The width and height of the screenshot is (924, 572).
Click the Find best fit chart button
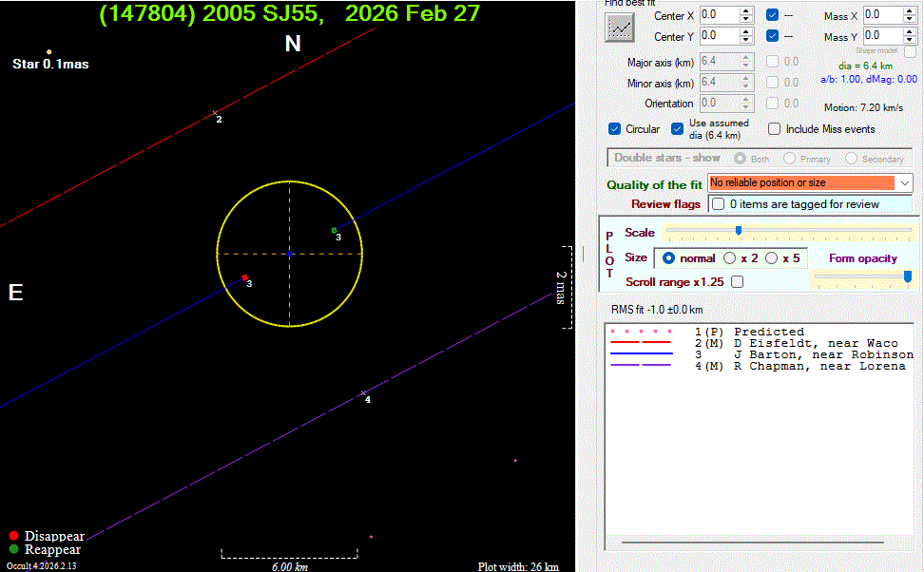coord(620,28)
